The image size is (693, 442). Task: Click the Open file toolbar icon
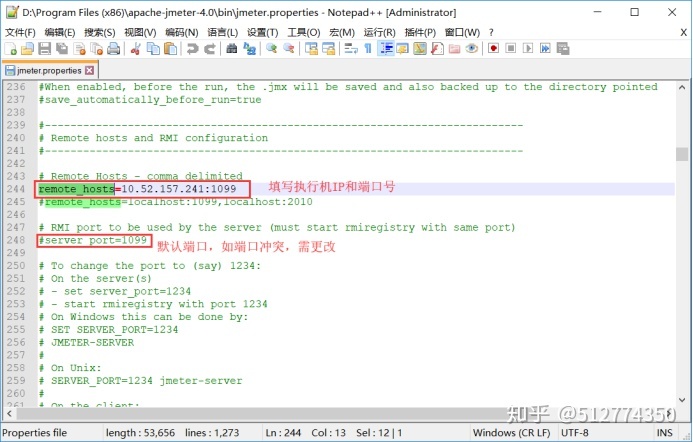tap(27, 49)
